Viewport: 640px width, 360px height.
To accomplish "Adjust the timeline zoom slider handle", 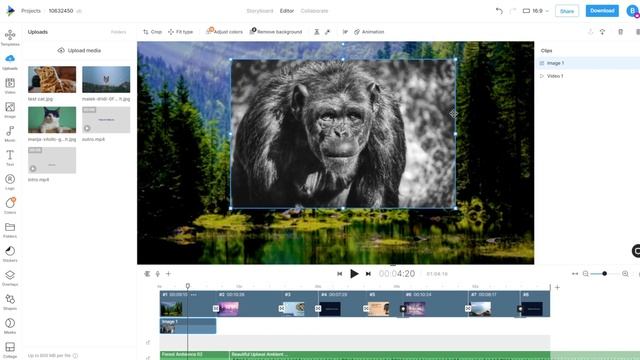I will [x=604, y=274].
